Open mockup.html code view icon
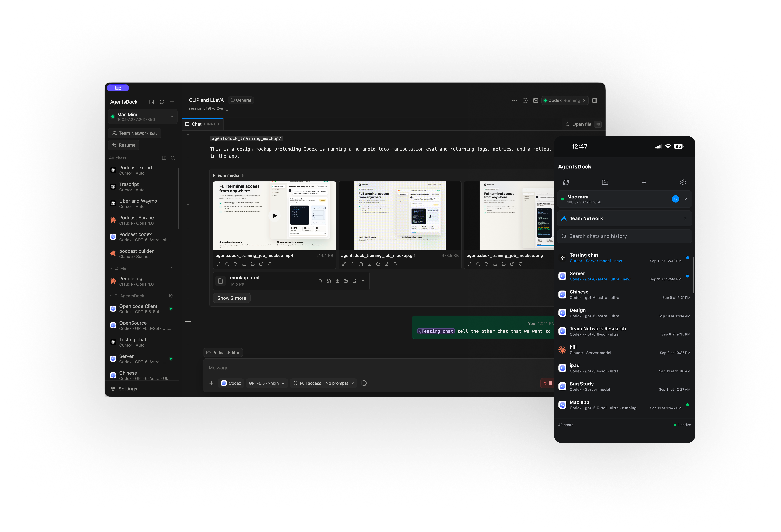Viewport: 781px width, 532px height. (329, 281)
